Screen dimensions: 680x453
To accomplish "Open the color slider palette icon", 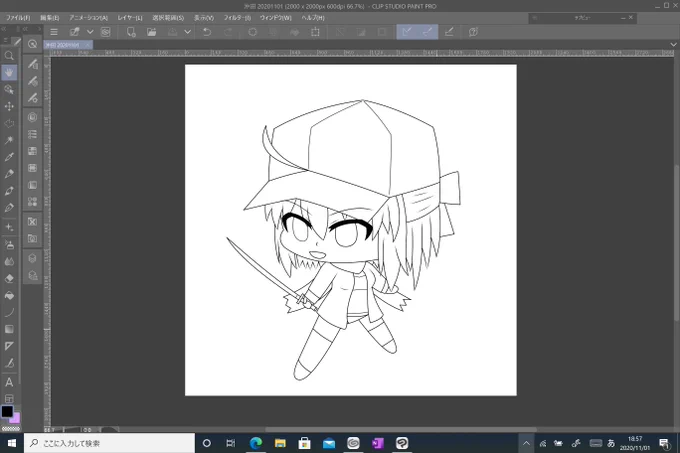I will [x=33, y=134].
